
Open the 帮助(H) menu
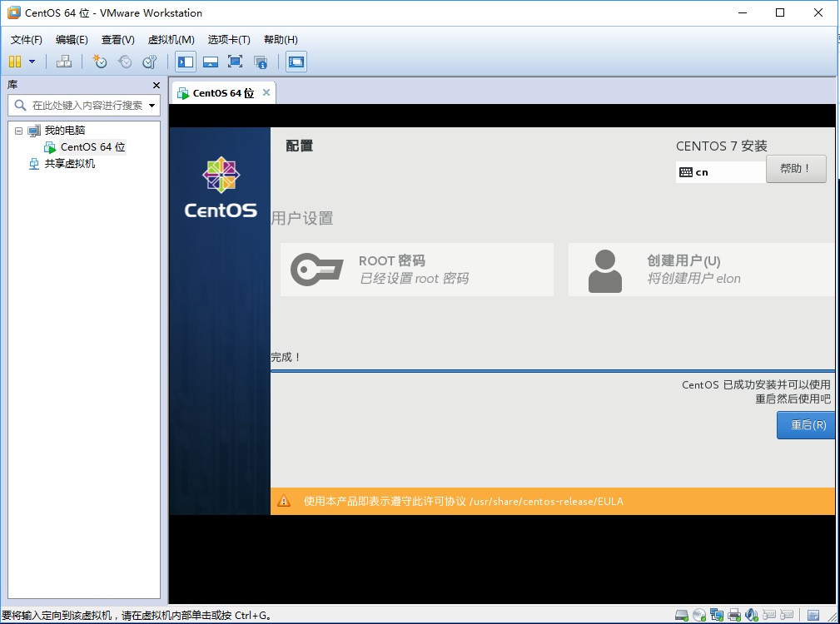point(281,40)
